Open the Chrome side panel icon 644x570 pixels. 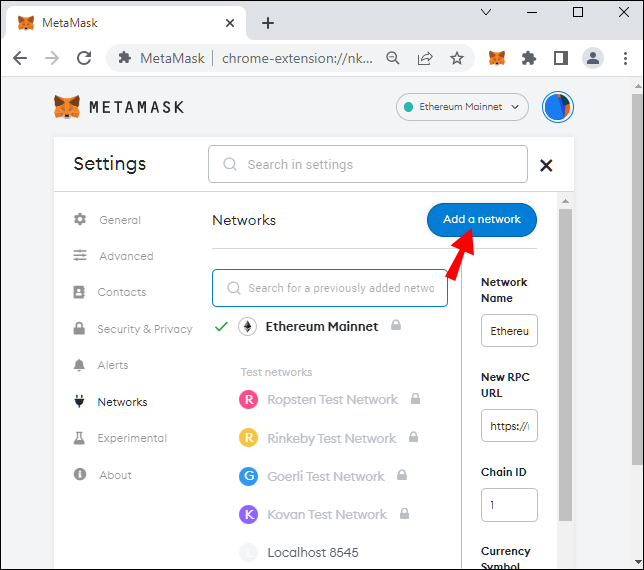click(x=561, y=58)
